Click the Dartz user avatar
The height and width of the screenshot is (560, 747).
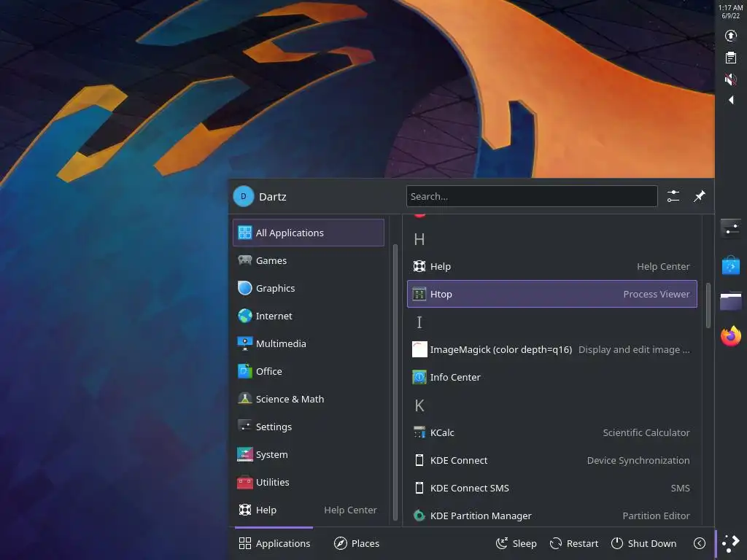tap(244, 196)
